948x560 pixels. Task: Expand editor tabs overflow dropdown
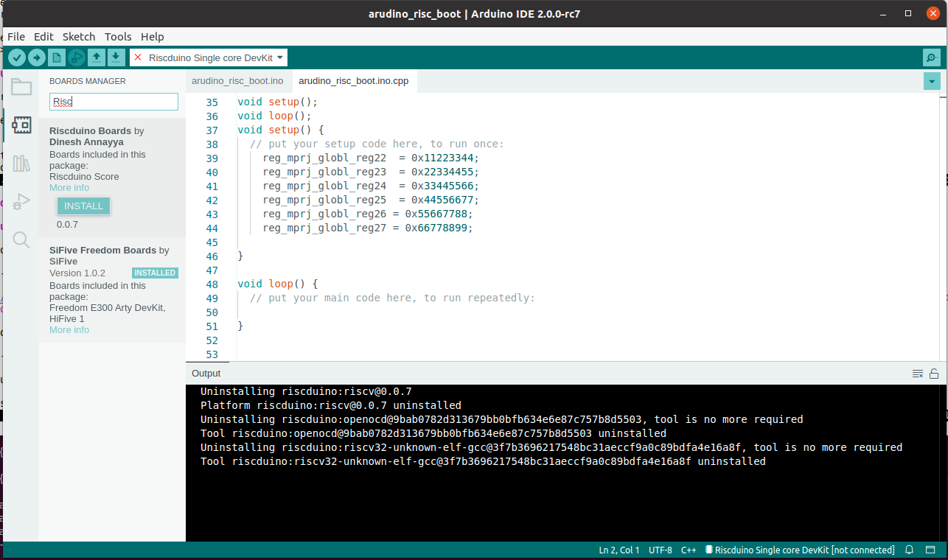(x=932, y=81)
